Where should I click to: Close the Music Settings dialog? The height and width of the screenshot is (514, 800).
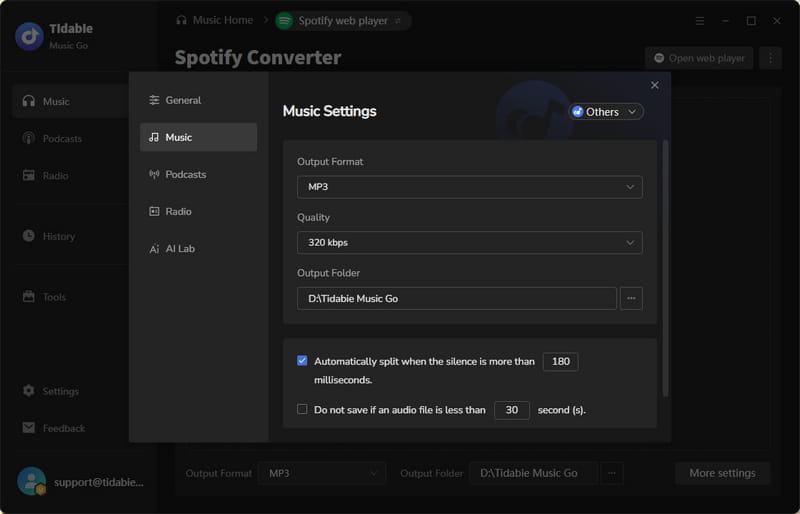tap(655, 85)
